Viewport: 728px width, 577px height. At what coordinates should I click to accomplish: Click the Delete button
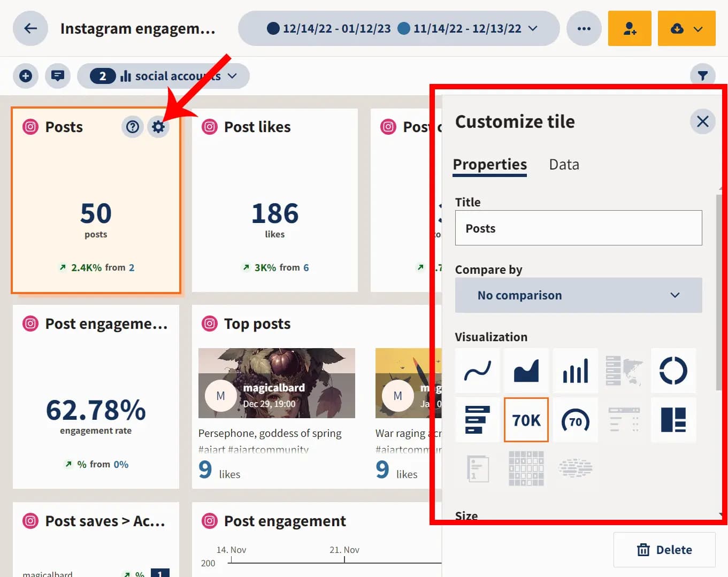(x=664, y=550)
